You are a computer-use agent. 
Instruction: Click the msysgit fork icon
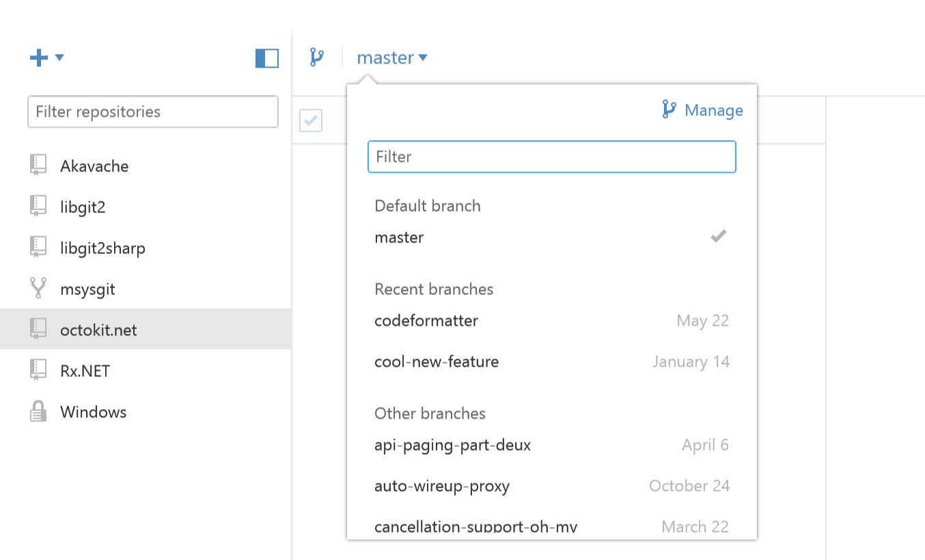pyautogui.click(x=38, y=289)
